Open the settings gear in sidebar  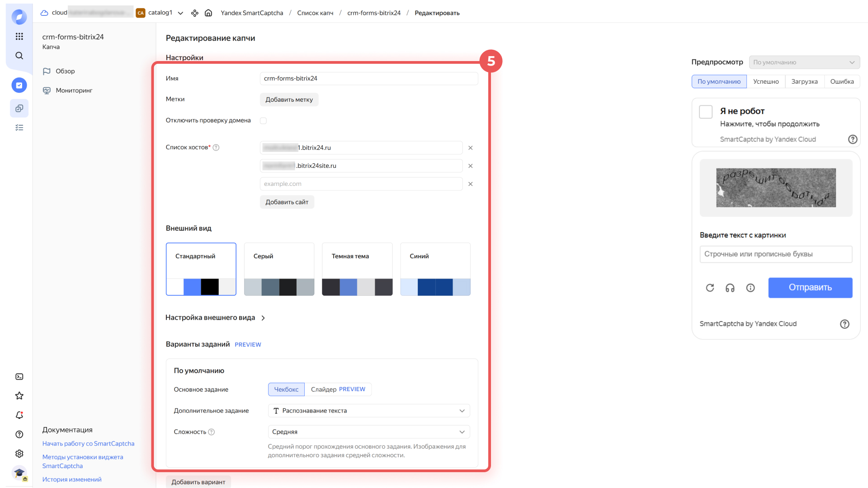coord(19,453)
